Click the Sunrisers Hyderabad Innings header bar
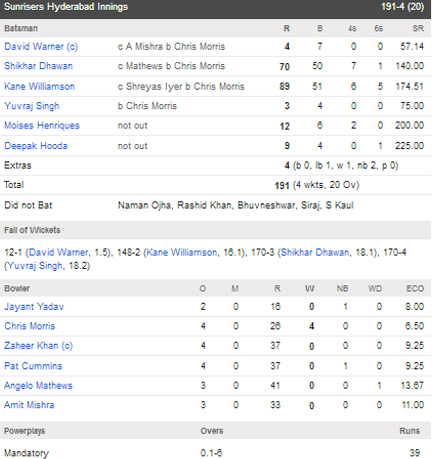The width and height of the screenshot is (433, 459). pos(215,9)
